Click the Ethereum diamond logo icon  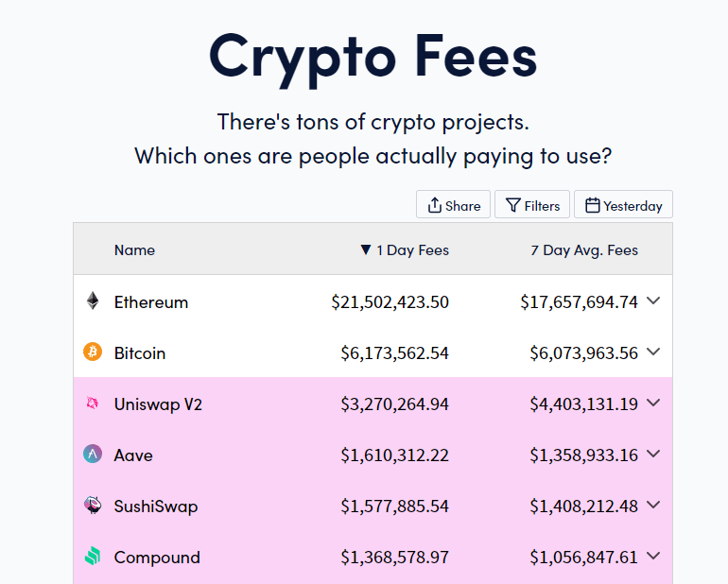[x=93, y=301]
